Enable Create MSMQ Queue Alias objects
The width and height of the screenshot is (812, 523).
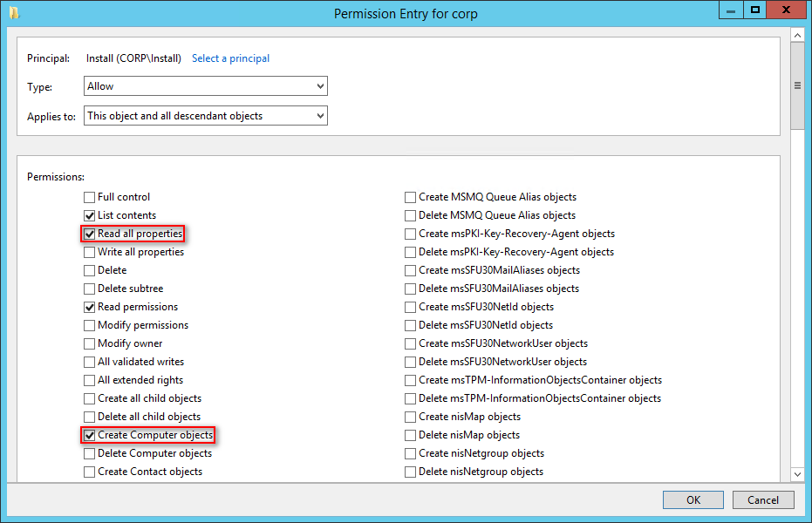point(410,197)
